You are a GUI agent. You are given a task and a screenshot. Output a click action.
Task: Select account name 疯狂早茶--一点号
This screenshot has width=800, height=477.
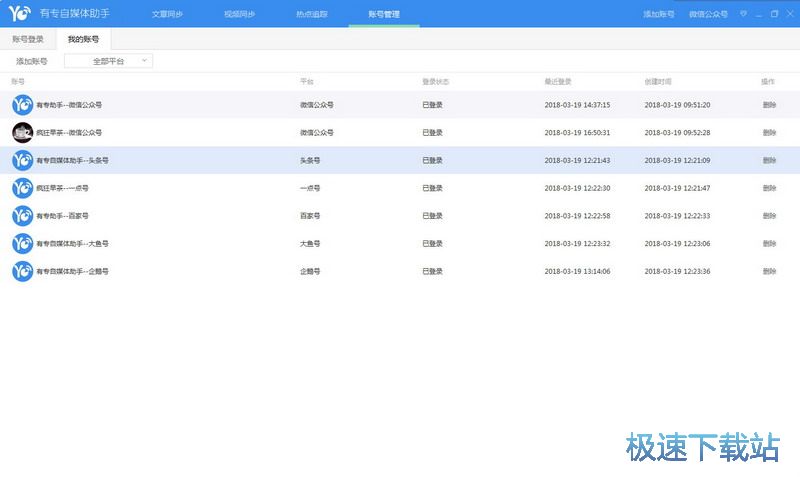[x=62, y=188]
